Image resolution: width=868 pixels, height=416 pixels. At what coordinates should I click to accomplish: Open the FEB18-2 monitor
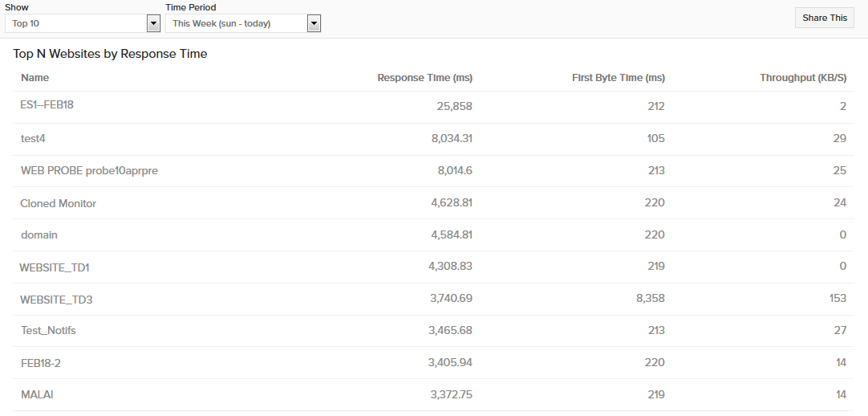click(40, 363)
